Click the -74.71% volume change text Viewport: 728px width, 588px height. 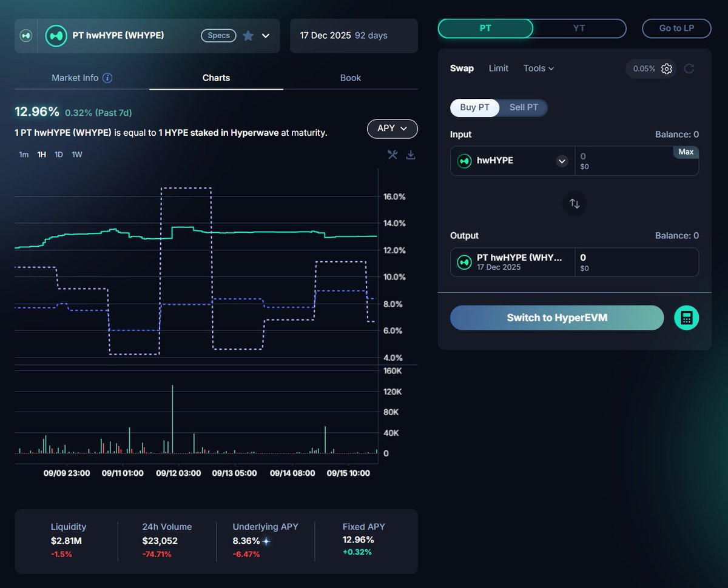[x=157, y=554]
